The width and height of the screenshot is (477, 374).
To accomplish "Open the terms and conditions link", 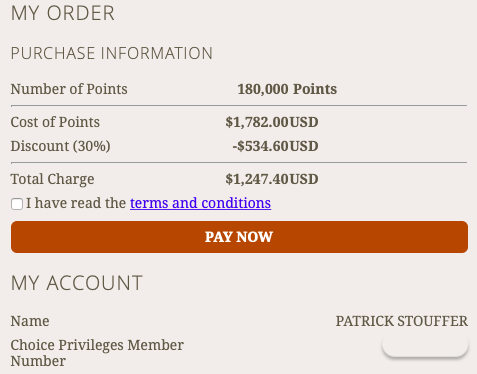I will [200, 203].
